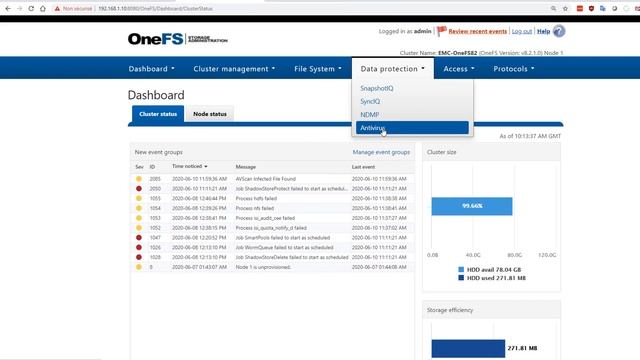
Task: Select SyncIQ from the menu
Action: pyautogui.click(x=370, y=101)
